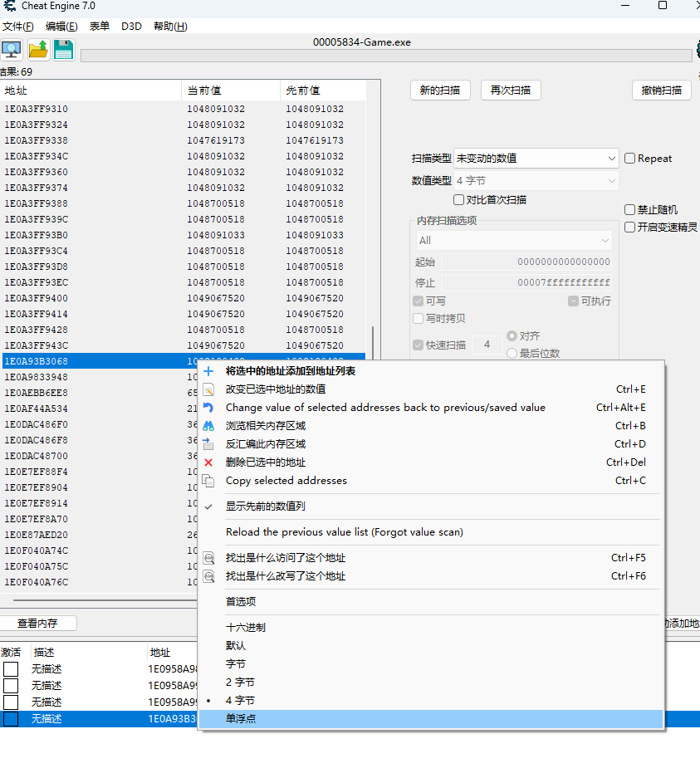
Task: Open 首选项 from context menu
Action: [431, 602]
